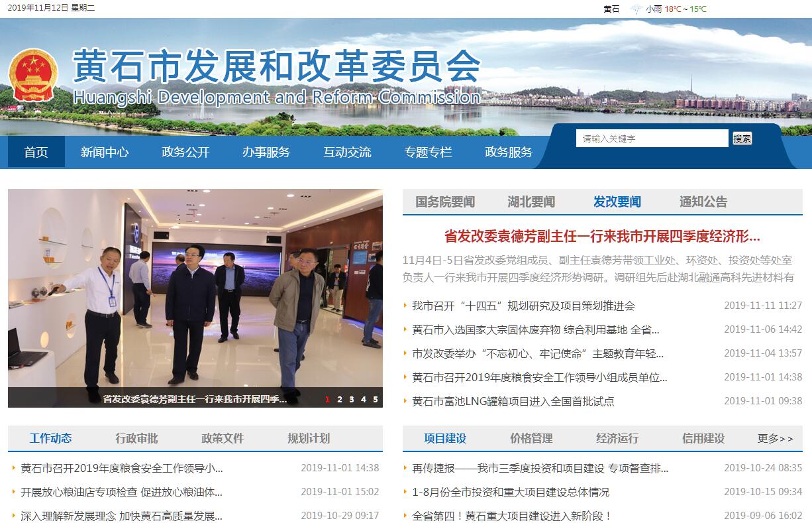Switch to the 行政审批 tab
The height and width of the screenshot is (523, 812).
pos(136,438)
